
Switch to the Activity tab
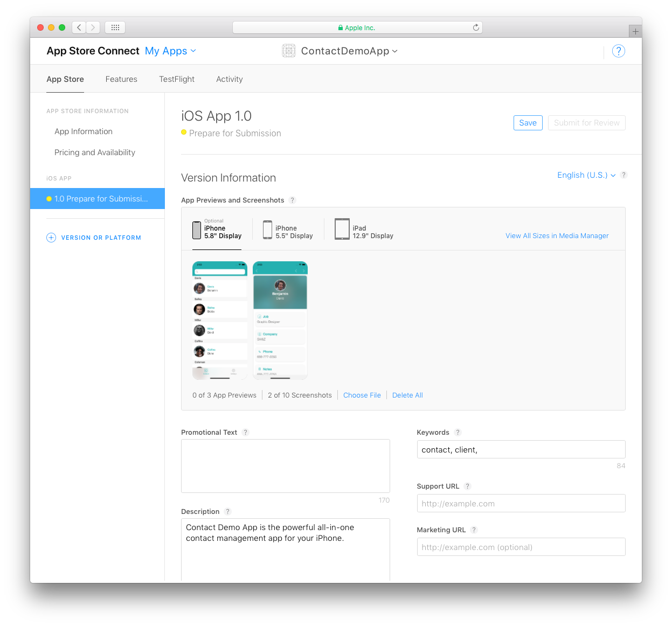(x=230, y=79)
